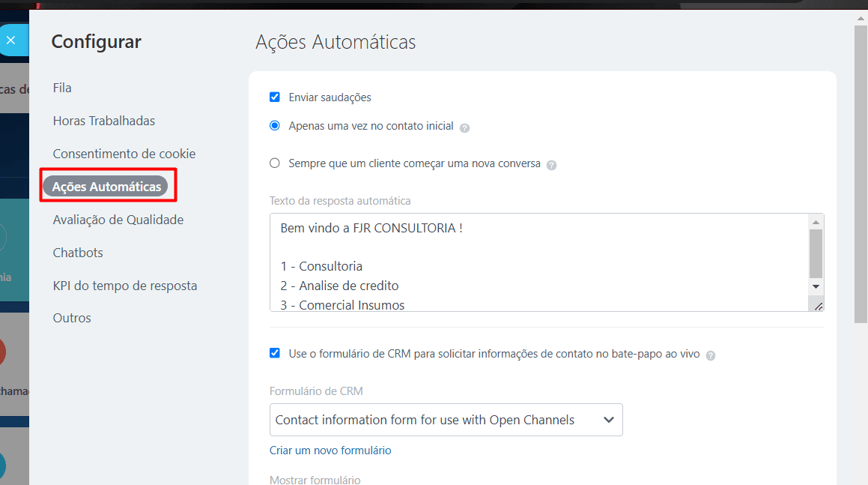The width and height of the screenshot is (868, 485).
Task: Click the up arrow on the textarea scrollbar
Action: [816, 220]
